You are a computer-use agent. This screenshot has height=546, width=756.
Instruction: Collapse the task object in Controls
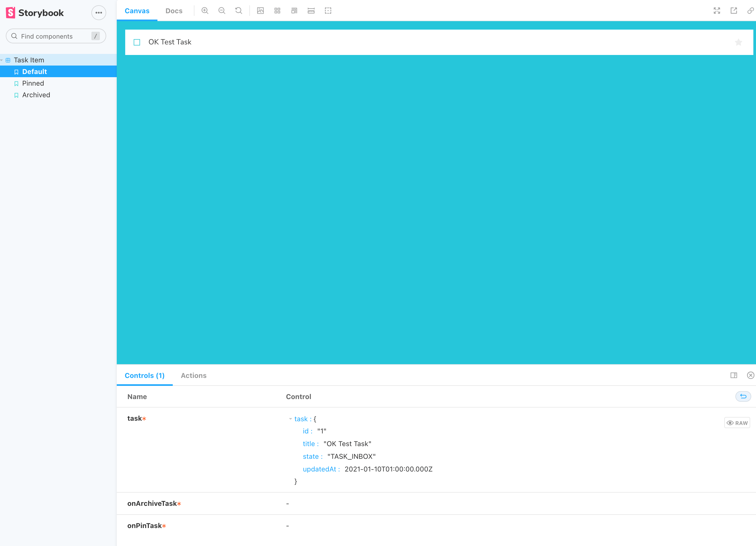(290, 419)
